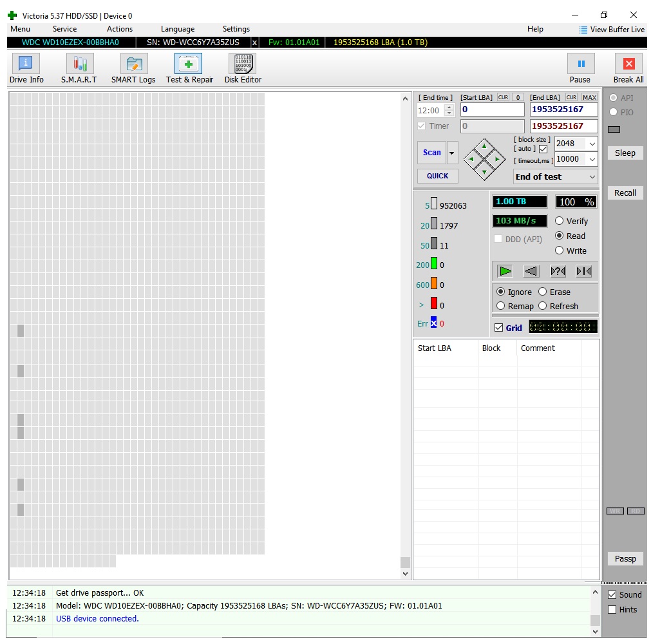This screenshot has height=644, width=651.
Task: Open the Actions menu
Action: (x=120, y=29)
